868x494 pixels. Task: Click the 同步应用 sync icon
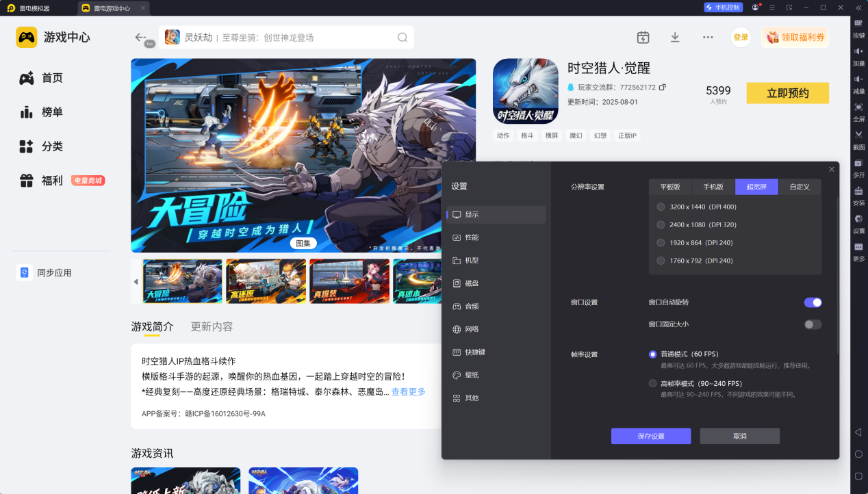click(25, 272)
